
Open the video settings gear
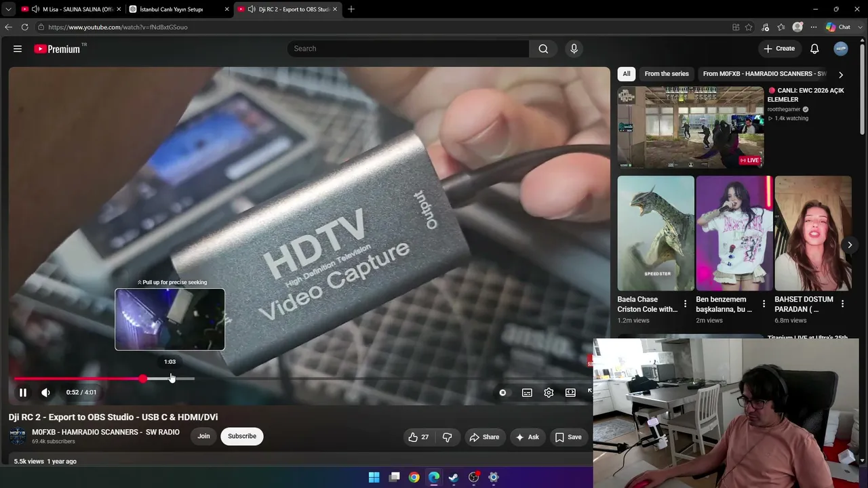[549, 392]
